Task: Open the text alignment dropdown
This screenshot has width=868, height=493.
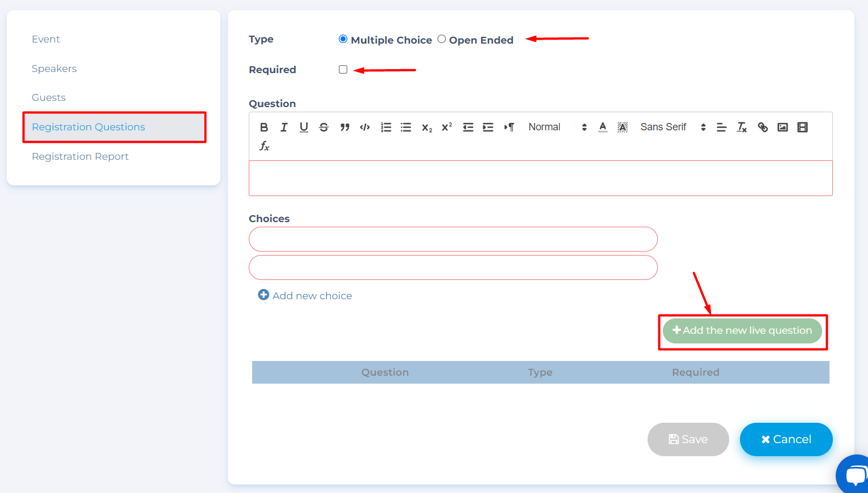Action: pos(721,127)
